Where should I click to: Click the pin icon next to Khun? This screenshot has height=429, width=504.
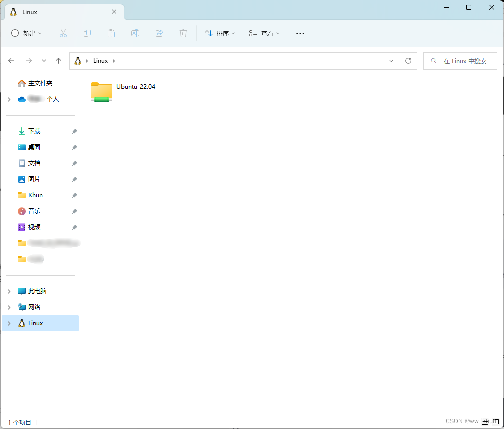pos(74,195)
